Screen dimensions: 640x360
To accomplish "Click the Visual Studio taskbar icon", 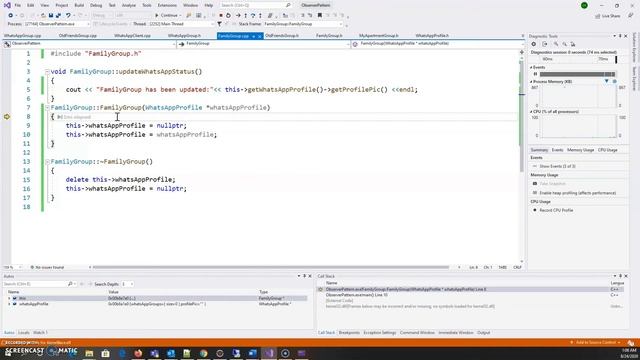I will coord(269,353).
